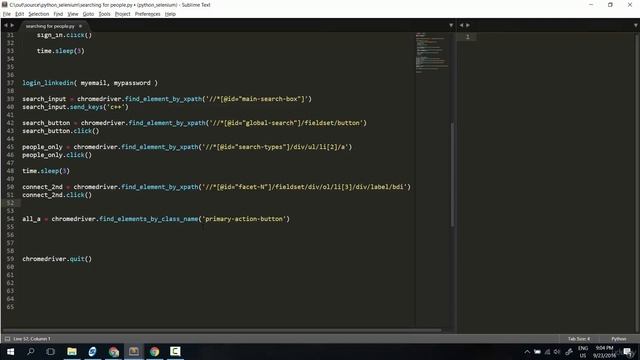Click 'Line 52, Column 1' in status bar
The height and width of the screenshot is (360, 640).
click(x=32, y=339)
